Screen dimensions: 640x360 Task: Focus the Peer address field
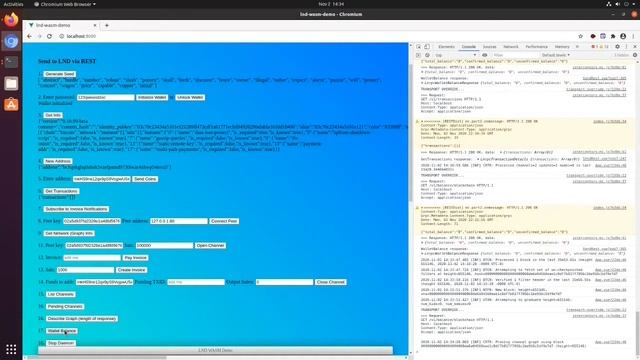179,221
